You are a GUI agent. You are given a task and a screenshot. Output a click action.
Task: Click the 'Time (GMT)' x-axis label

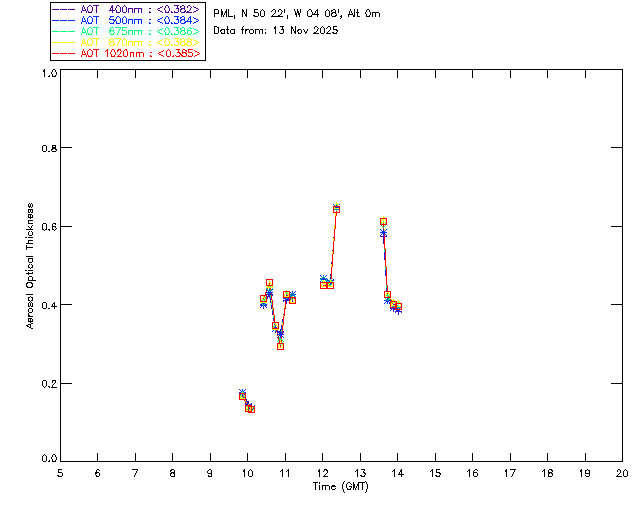pos(340,487)
